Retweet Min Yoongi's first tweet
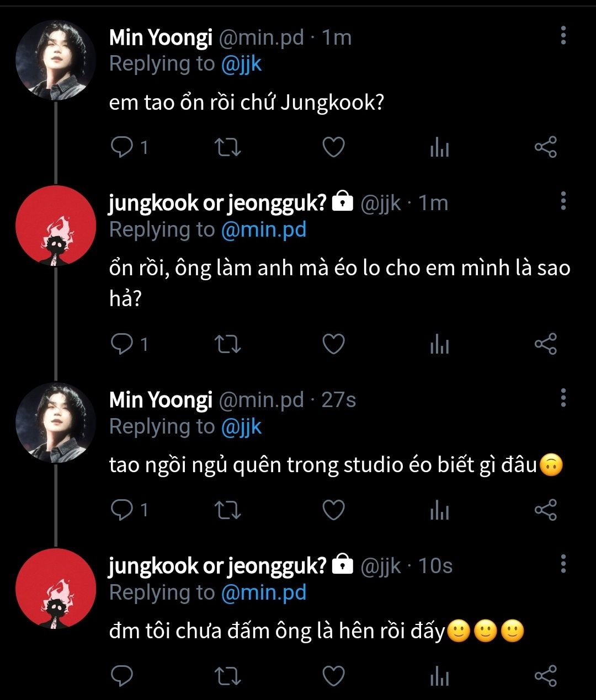 (227, 147)
